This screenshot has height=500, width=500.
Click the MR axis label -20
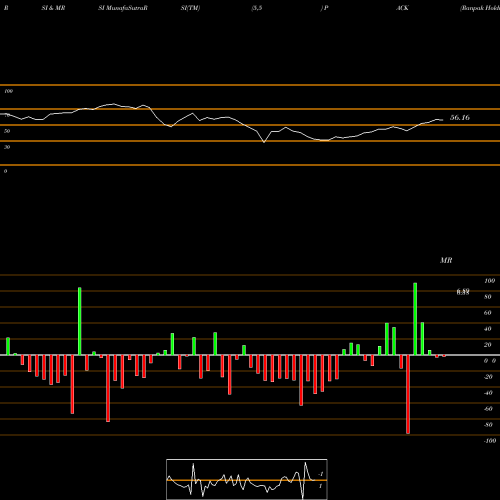click(488, 377)
